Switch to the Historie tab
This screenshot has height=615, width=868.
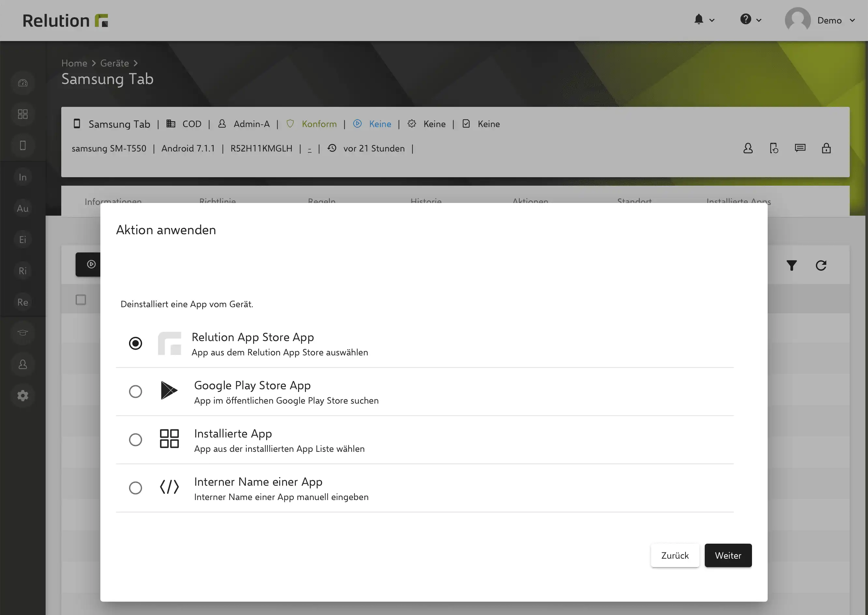(426, 201)
